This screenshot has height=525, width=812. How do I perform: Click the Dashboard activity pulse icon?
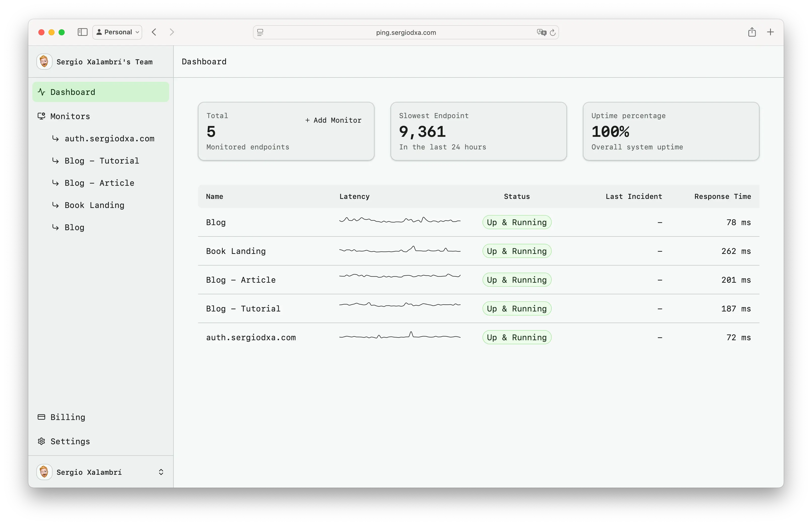[42, 92]
